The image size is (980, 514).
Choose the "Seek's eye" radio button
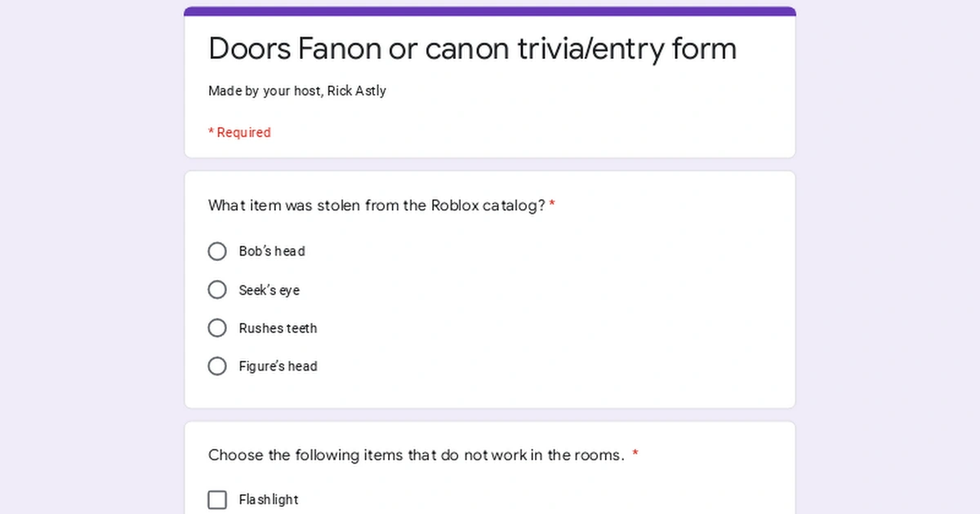217,290
